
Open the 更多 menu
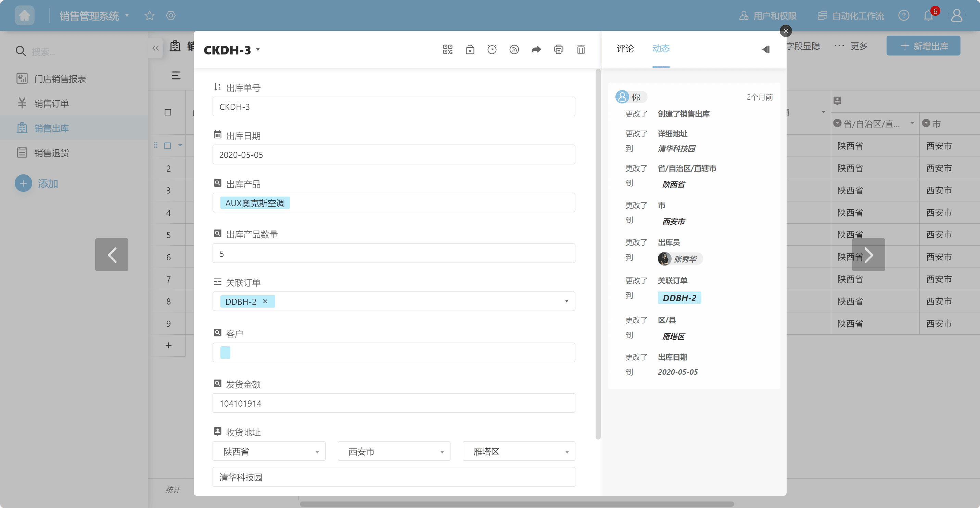pyautogui.click(x=851, y=46)
